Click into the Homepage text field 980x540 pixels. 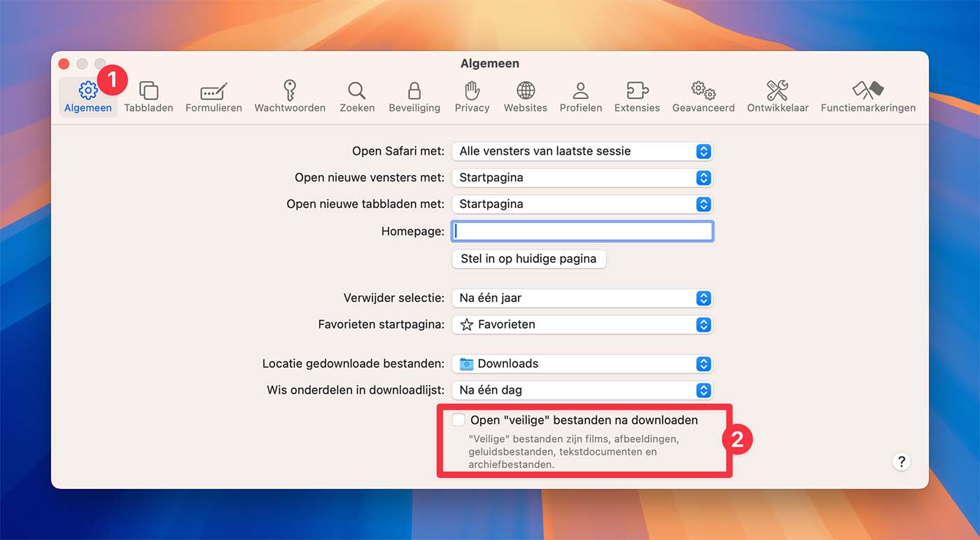(582, 231)
